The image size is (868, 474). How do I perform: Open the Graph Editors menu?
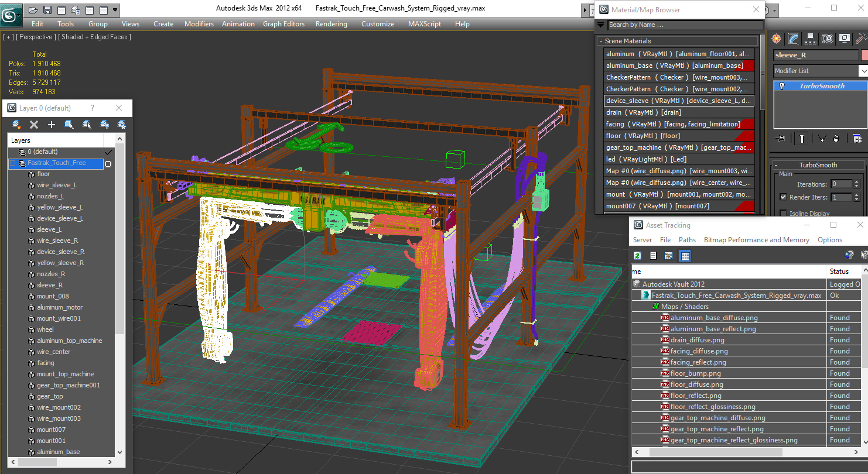[283, 24]
